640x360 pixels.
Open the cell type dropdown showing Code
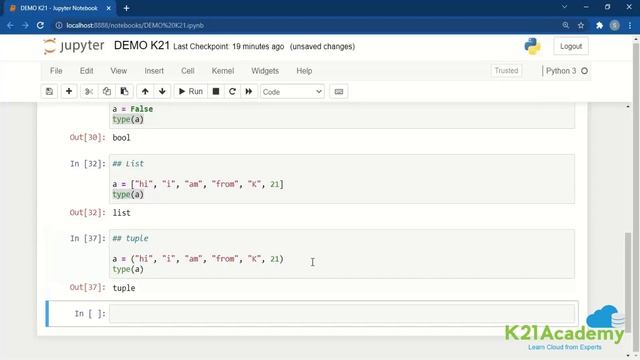click(x=292, y=92)
